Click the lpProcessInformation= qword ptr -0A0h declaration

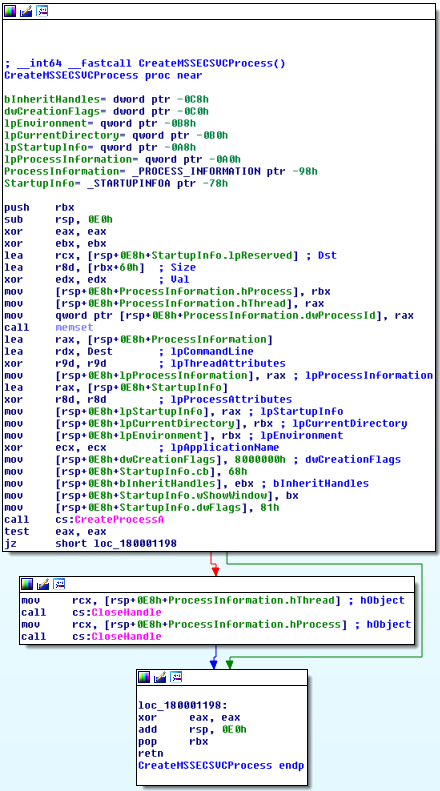[x=122, y=159]
